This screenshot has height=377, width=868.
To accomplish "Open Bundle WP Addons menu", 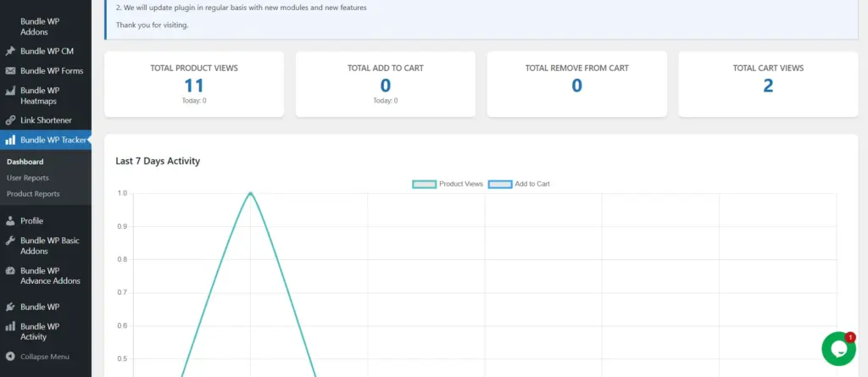I will tap(40, 26).
